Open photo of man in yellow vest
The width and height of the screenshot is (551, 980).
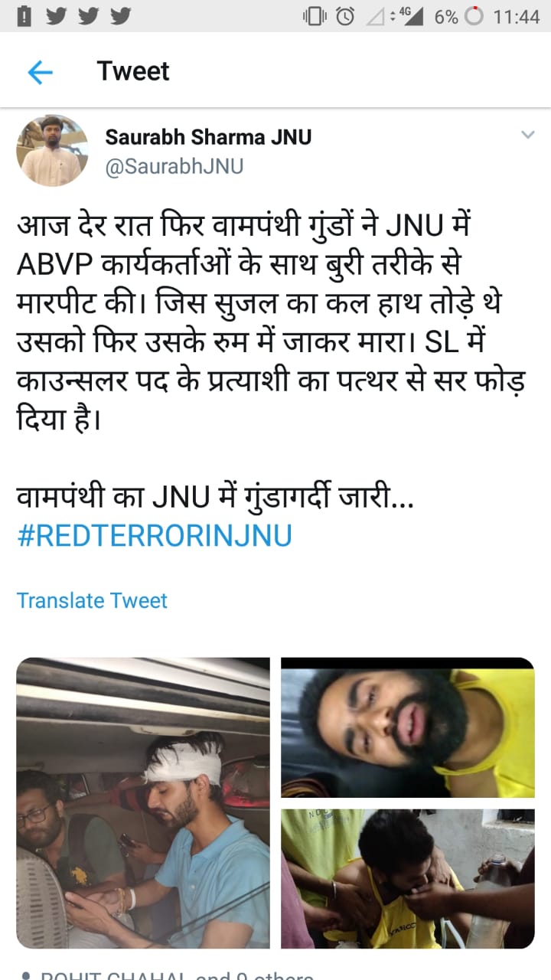point(407,879)
